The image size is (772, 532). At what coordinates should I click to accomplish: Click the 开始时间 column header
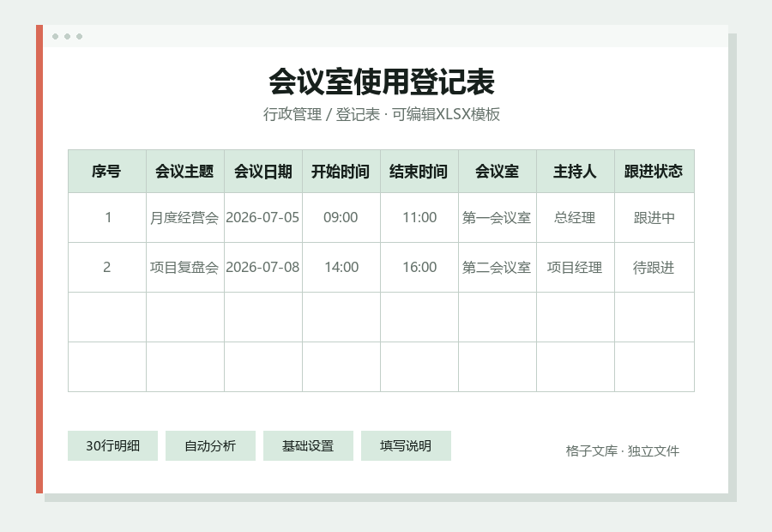click(341, 172)
